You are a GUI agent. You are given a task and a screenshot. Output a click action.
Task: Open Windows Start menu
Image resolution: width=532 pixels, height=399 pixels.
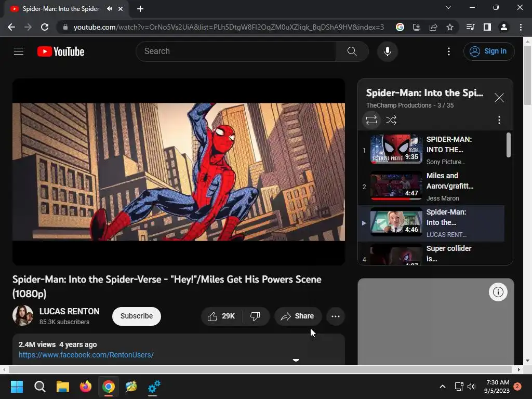[x=17, y=387]
